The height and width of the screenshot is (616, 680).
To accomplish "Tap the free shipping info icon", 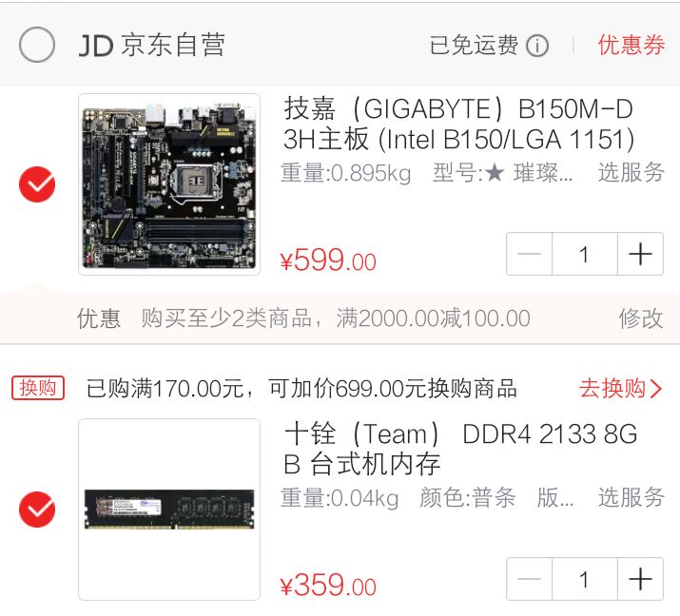I will click(537, 46).
